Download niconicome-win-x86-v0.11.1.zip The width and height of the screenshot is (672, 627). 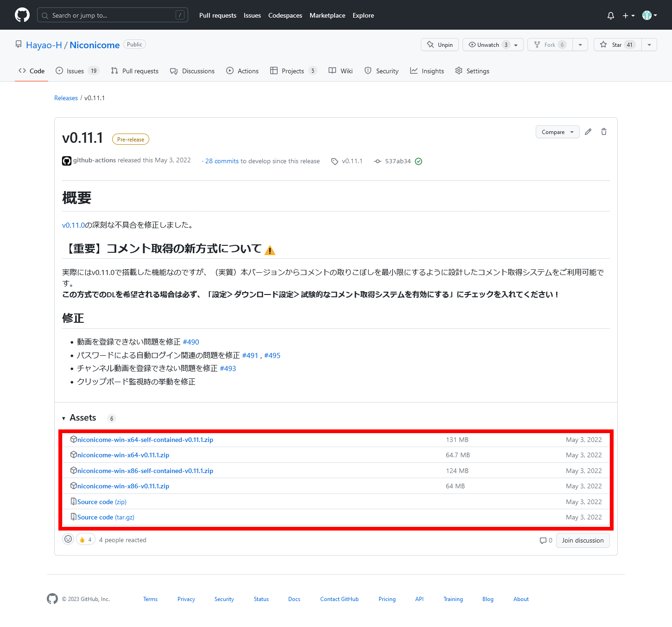coord(123,486)
